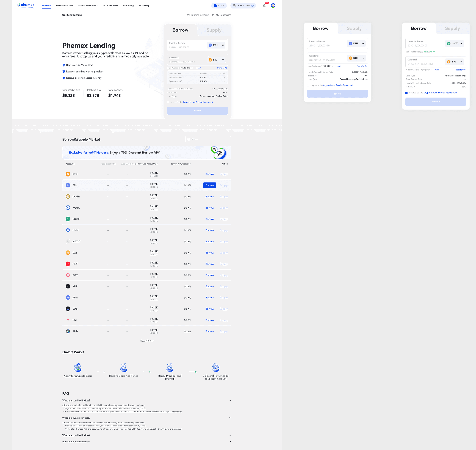Tick the agreement checkbox in the middle borrow form
This screenshot has width=476, height=450.
pos(308,85)
